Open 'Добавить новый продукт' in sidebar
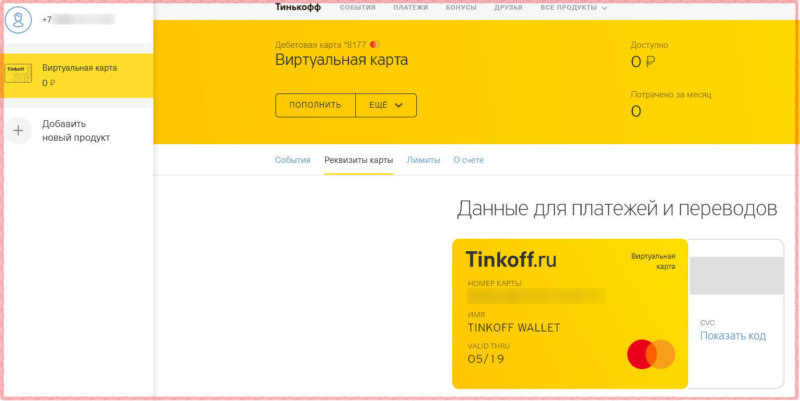The height and width of the screenshot is (401, 800). [76, 131]
